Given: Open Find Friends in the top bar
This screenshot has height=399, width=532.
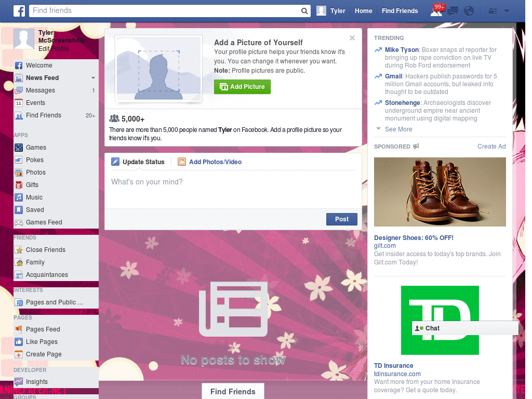Looking at the screenshot, I should pyautogui.click(x=400, y=11).
